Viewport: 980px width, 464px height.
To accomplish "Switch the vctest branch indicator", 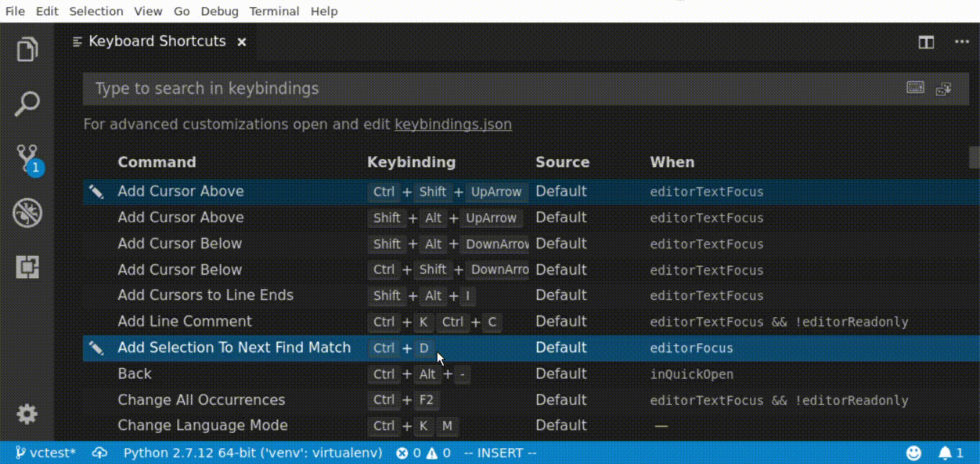I will 45,452.
